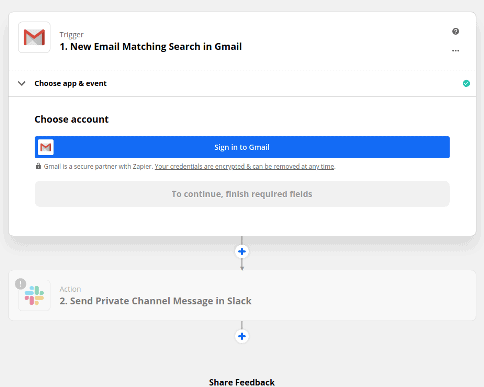Open the credentials are encrypted link

(x=244, y=166)
